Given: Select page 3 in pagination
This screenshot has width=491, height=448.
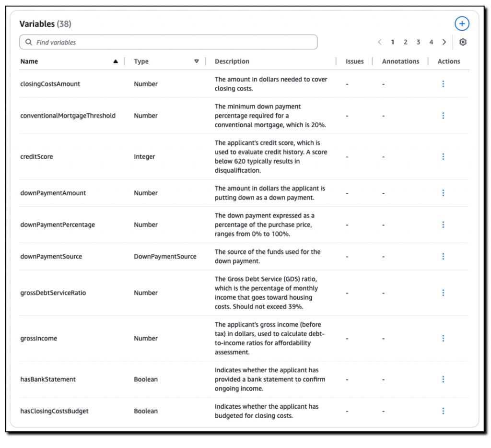Looking at the screenshot, I should [x=418, y=42].
